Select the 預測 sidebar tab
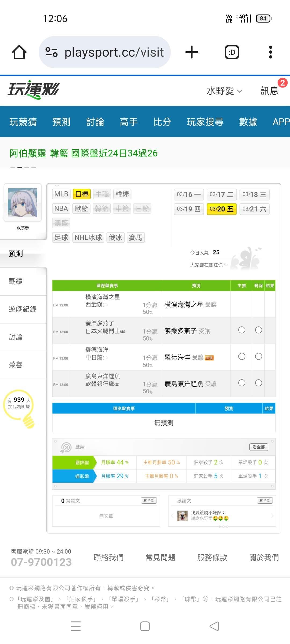The height and width of the screenshot is (644, 290). [23, 254]
